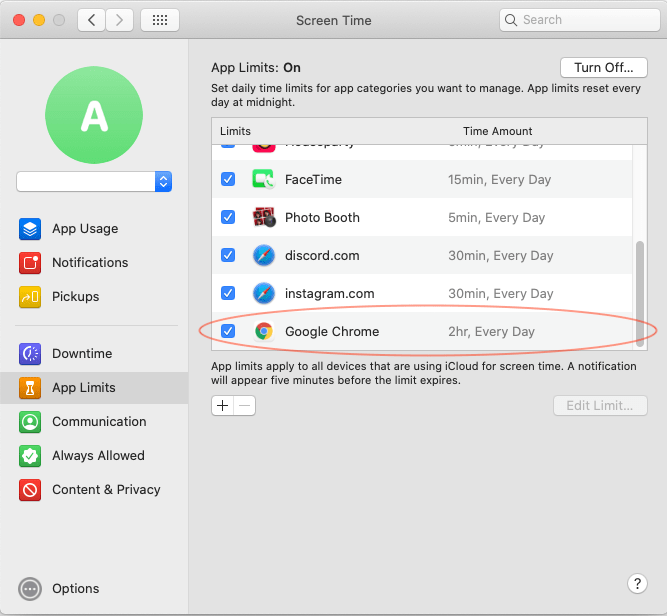Open the Content & Privacy icon
The height and width of the screenshot is (616, 667).
click(x=30, y=490)
